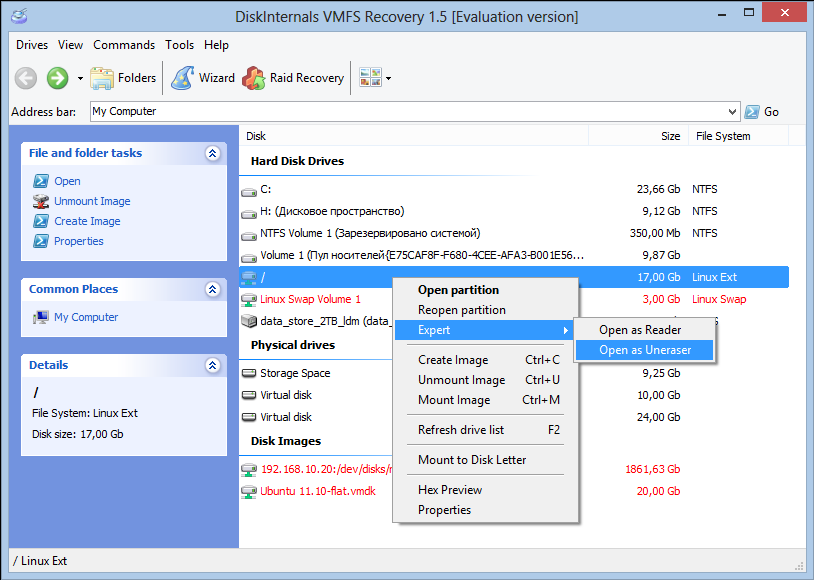Click the green Forward arrow icon

tap(58, 78)
